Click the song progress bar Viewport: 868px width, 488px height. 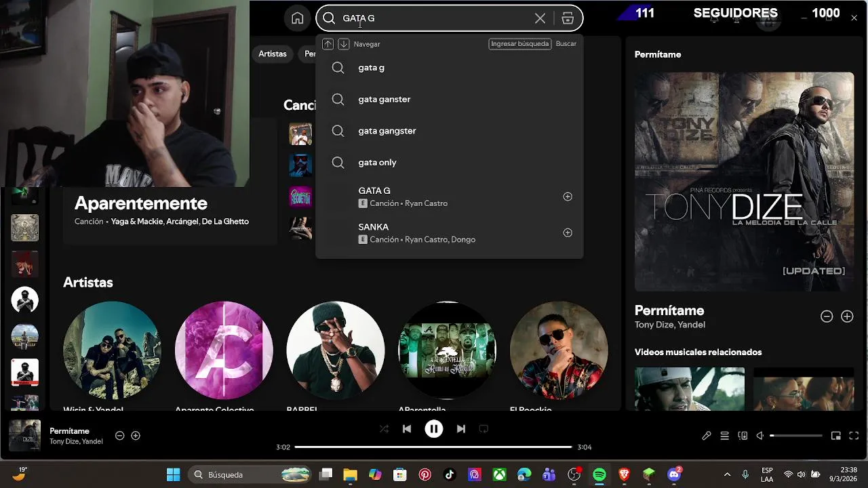tap(434, 447)
